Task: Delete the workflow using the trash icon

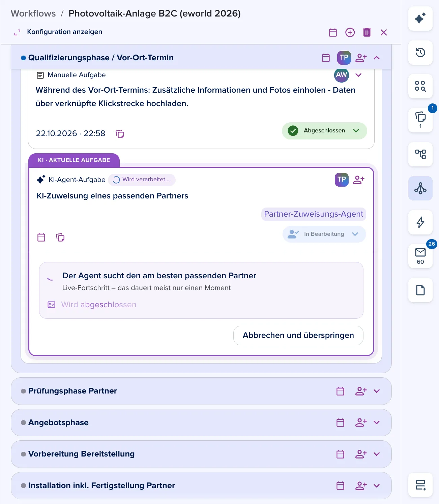Action: (367, 32)
